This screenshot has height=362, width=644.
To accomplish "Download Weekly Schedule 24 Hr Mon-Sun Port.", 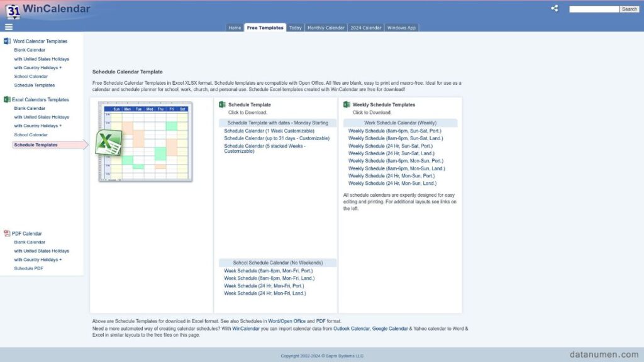I will 391,176.
